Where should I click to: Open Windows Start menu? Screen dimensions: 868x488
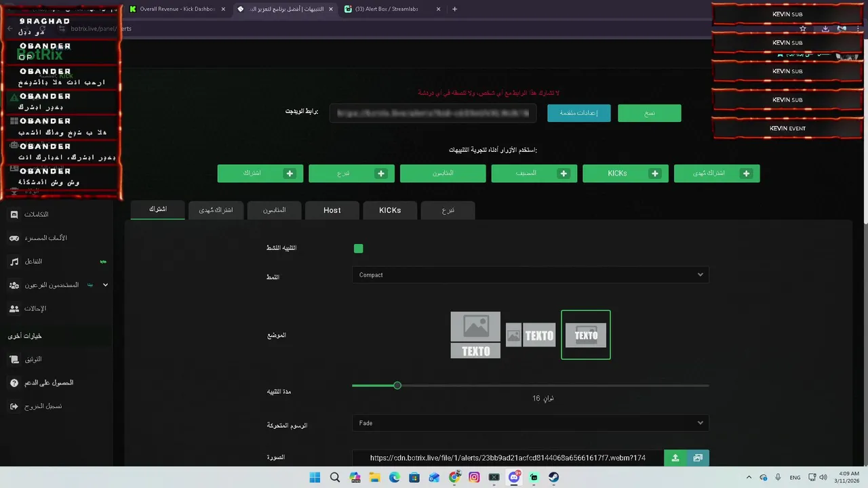[x=315, y=478]
